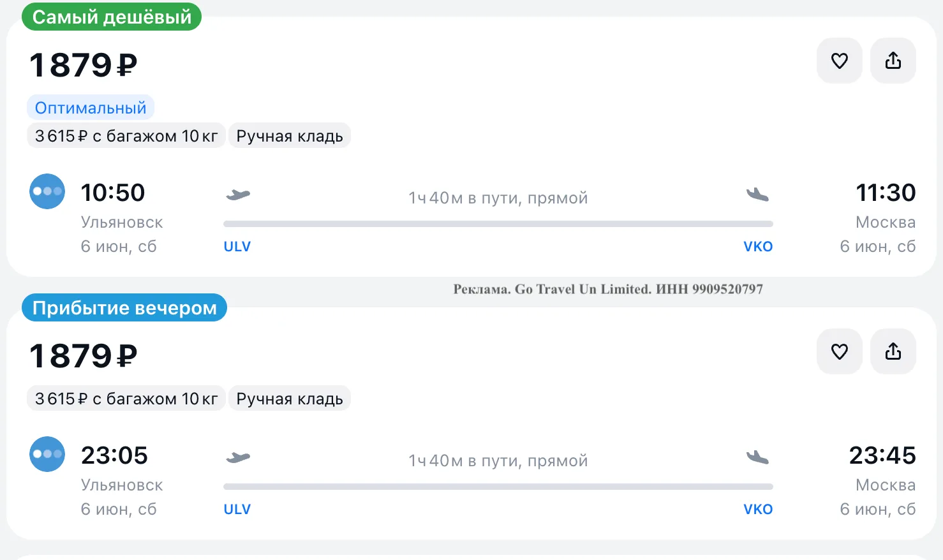Image resolution: width=943 pixels, height=560 pixels.
Task: Click the takeoff plane icon in first ticket
Action: (x=238, y=195)
